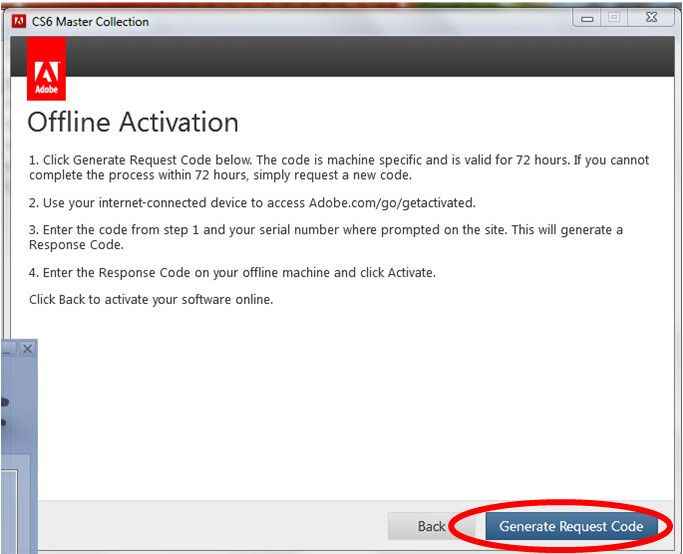Click the maximize button of the CS6 window
Screen dimensions: 683x554
(614, 18)
